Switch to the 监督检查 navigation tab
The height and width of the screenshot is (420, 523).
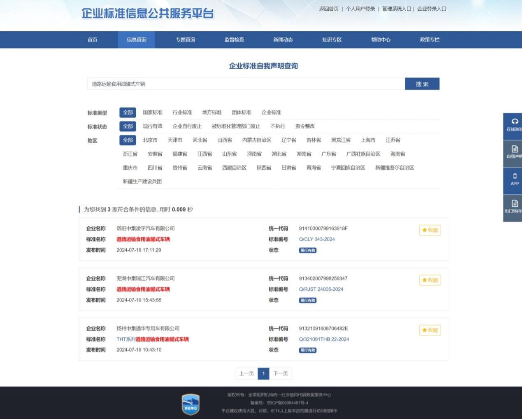pos(233,40)
